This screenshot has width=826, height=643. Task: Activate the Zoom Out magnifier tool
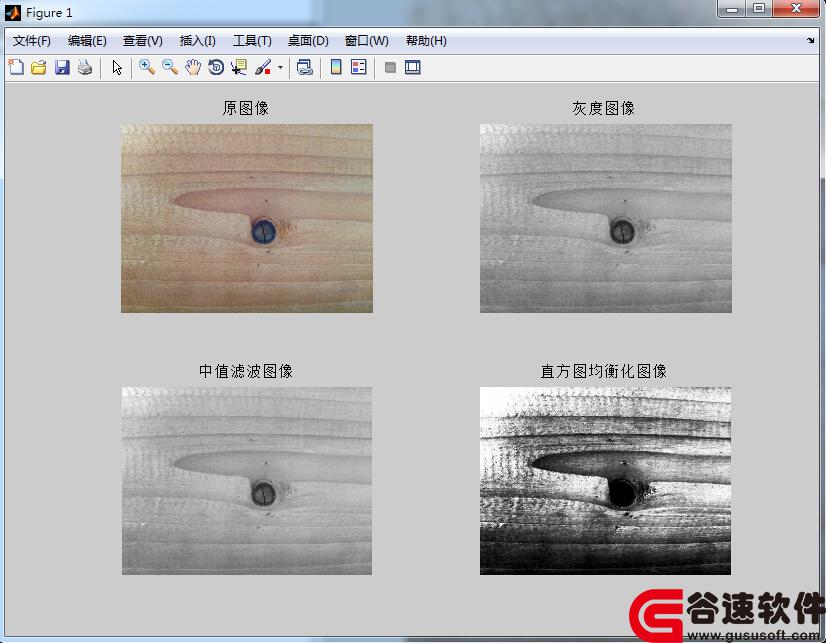click(170, 67)
